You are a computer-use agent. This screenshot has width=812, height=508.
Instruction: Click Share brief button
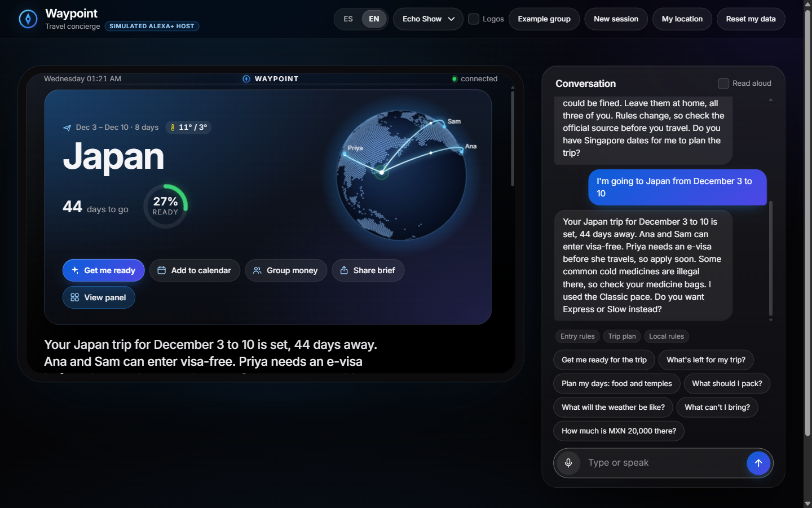[x=368, y=270]
